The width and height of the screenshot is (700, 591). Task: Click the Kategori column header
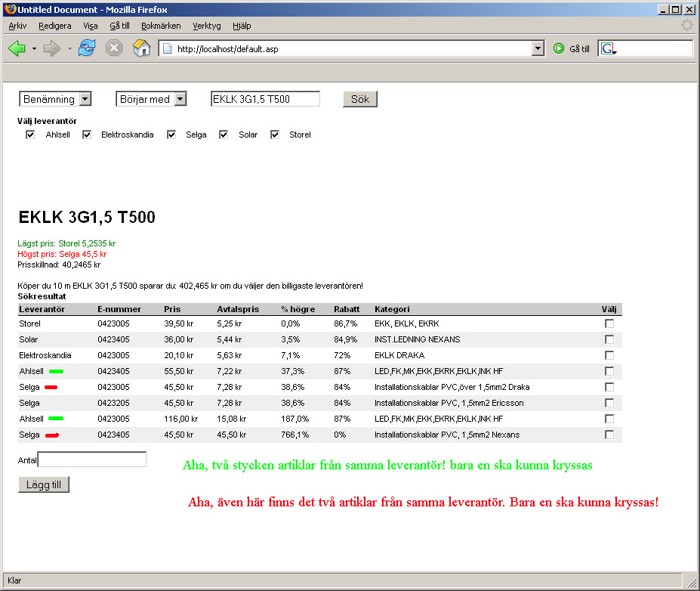click(x=392, y=309)
